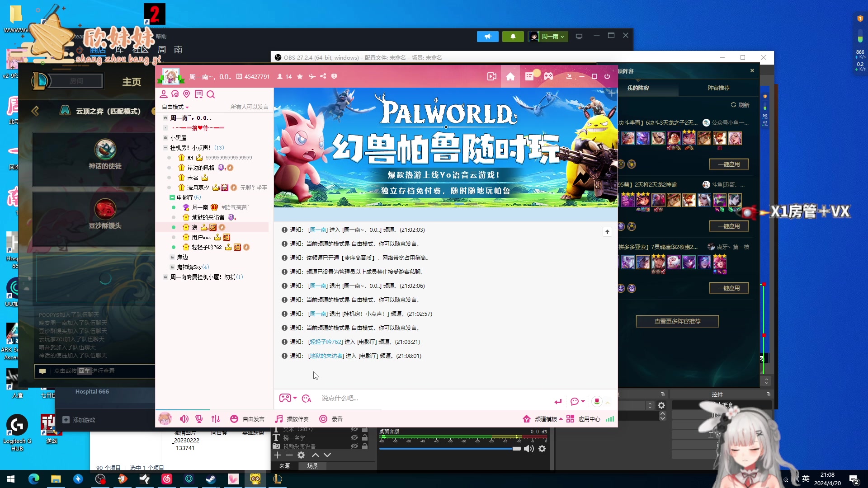Select the OBS 场景 tab

[312, 466]
